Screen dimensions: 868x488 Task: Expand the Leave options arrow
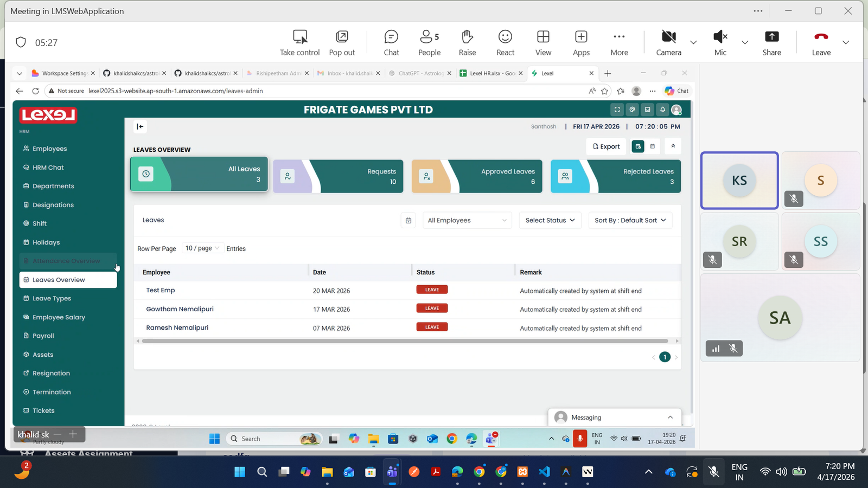846,42
